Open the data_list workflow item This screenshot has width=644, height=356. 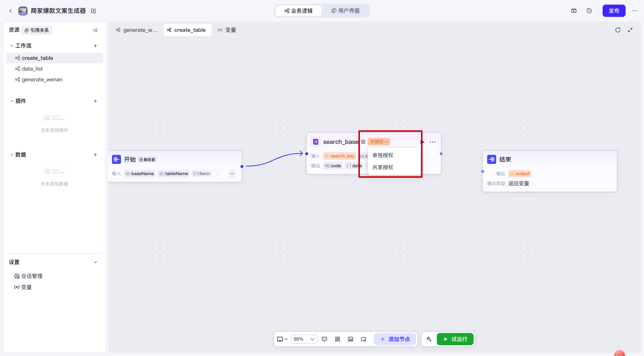point(32,69)
